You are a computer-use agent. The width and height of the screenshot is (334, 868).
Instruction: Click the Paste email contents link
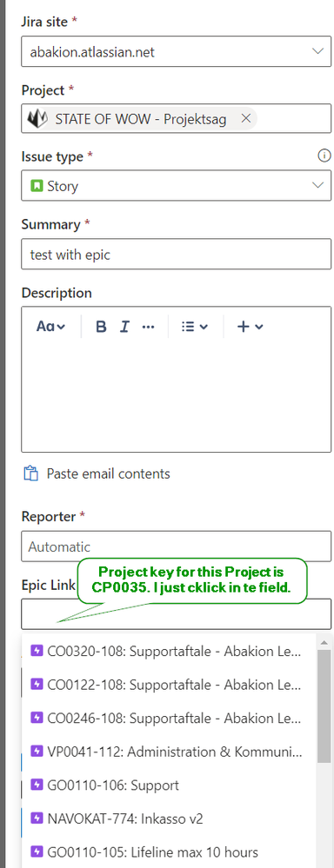108,474
